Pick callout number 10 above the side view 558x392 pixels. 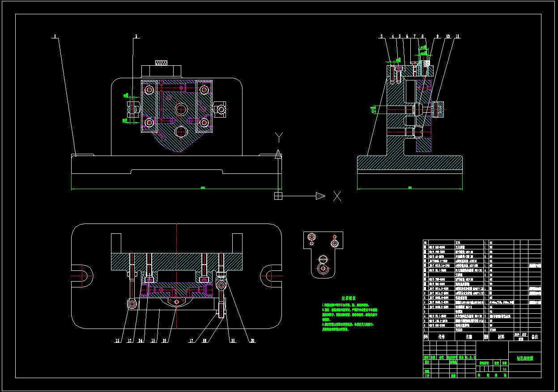[447, 37]
